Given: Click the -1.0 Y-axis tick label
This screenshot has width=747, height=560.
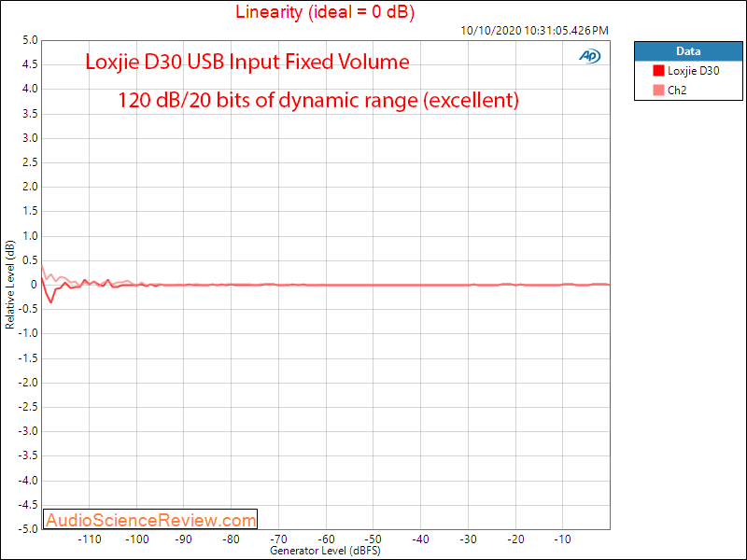Looking at the screenshot, I should 28,333.
